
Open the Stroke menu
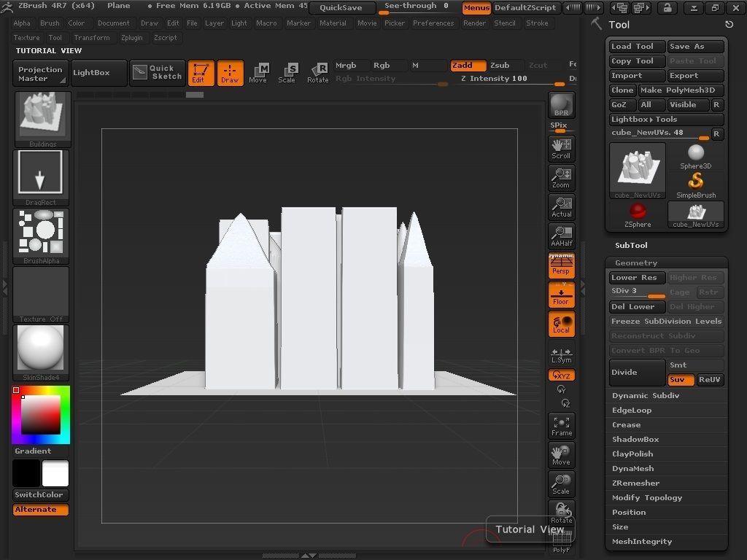pyautogui.click(x=537, y=23)
